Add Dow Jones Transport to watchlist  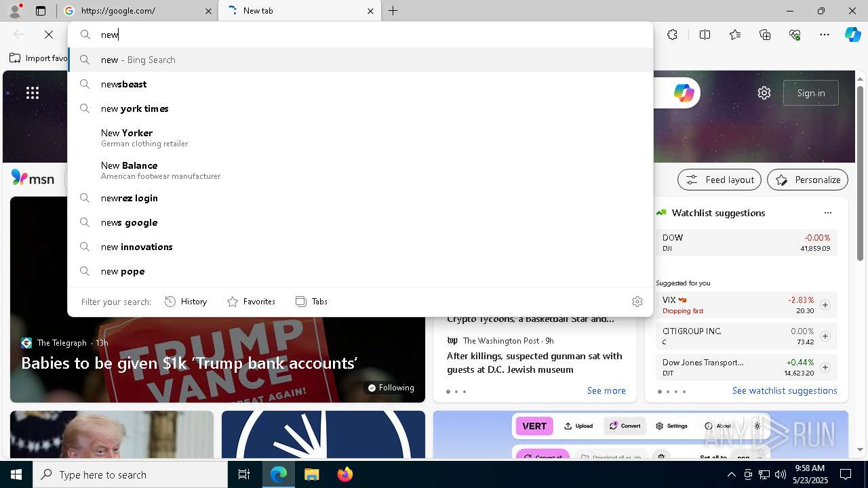(825, 367)
